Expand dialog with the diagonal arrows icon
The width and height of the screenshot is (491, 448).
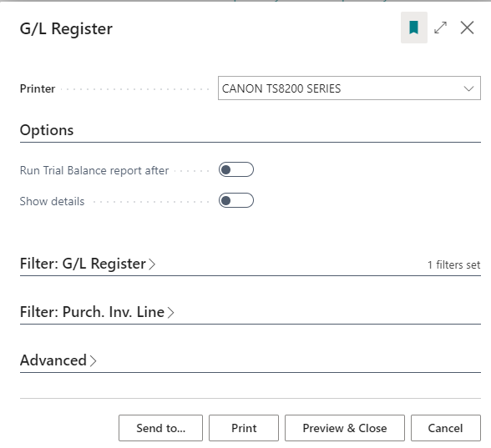point(440,28)
